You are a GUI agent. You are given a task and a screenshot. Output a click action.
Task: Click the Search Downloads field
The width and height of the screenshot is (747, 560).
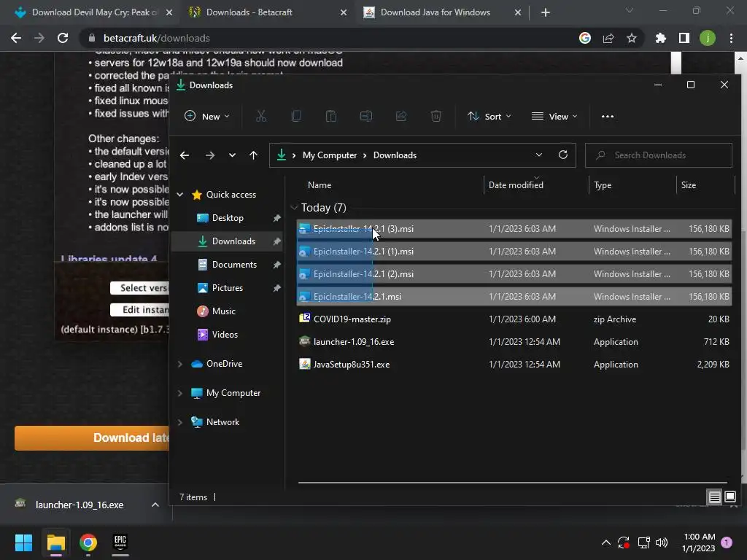[x=659, y=155]
